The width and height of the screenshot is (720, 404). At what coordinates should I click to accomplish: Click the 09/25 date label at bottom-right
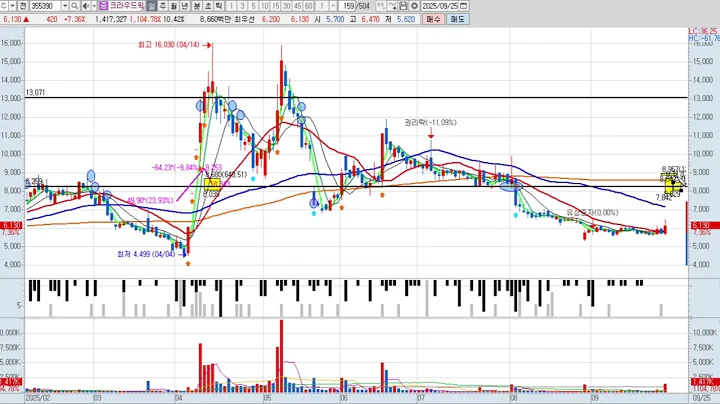pos(700,398)
